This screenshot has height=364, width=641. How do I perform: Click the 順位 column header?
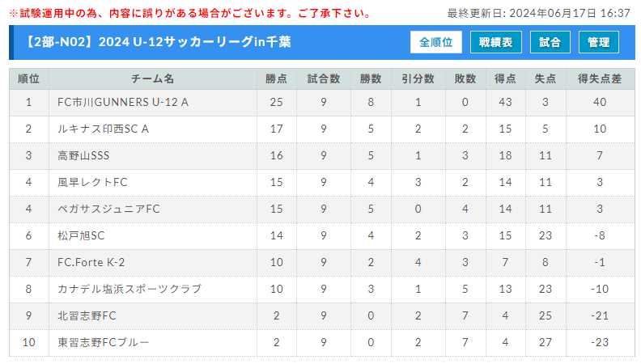point(28,78)
